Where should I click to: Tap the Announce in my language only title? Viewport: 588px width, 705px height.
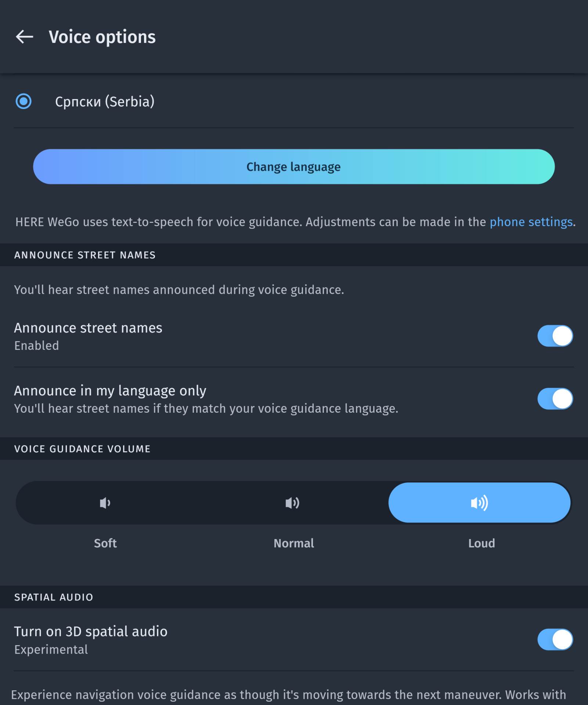(110, 391)
